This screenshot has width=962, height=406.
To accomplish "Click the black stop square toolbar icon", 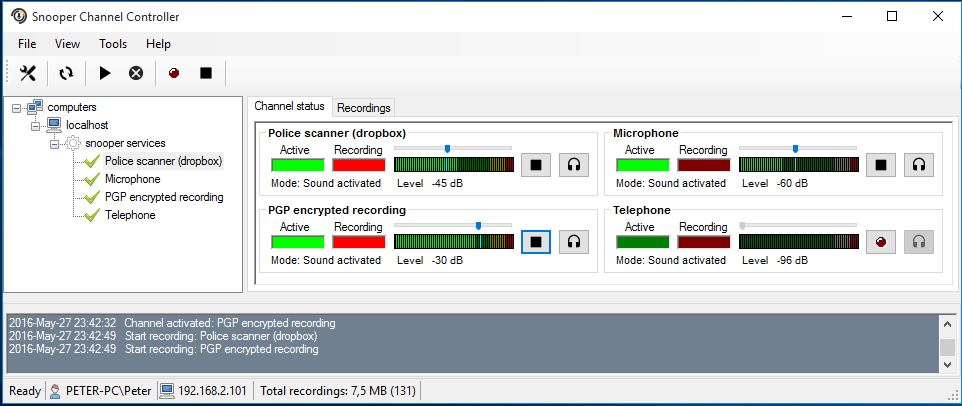I will coord(206,74).
